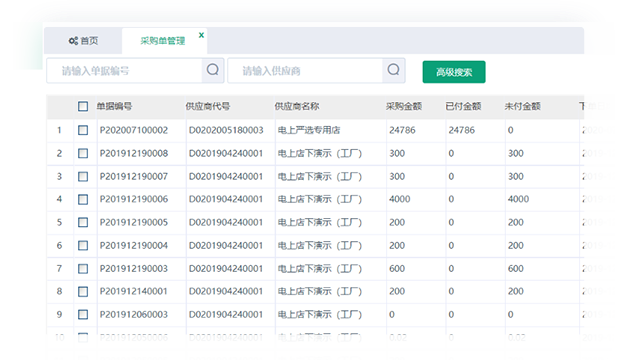Switch to the 首页 tab
640x360 pixels.
click(x=83, y=41)
